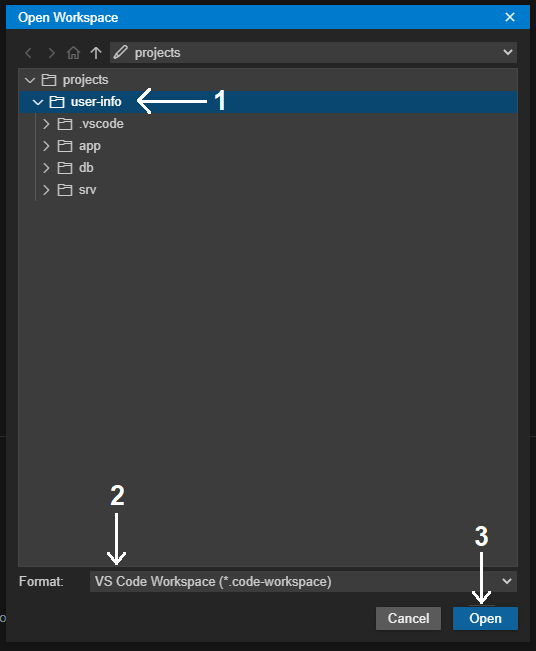The width and height of the screenshot is (536, 651).
Task: Click the forward navigation arrow
Action: point(51,53)
